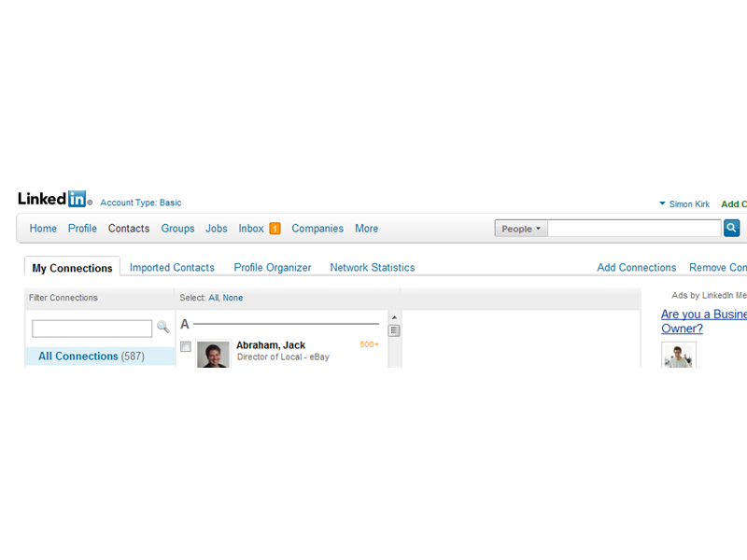This screenshot has height=560, width=747.
Task: Open the Network Statistics tab
Action: click(x=372, y=267)
